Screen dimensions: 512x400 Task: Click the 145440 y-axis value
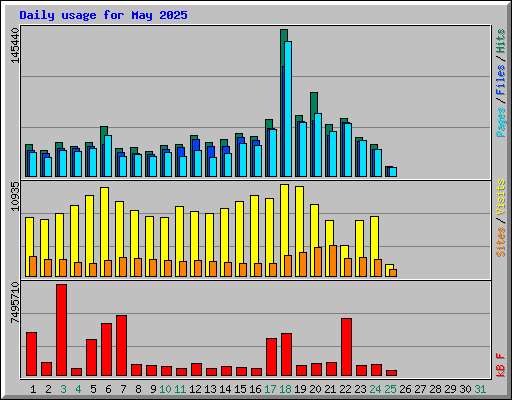click(x=15, y=46)
